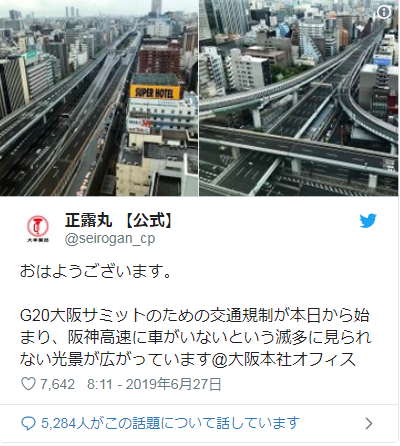This screenshot has width=400, height=446.
Task: Click the speech bubble reply icon
Action: pos(28,423)
